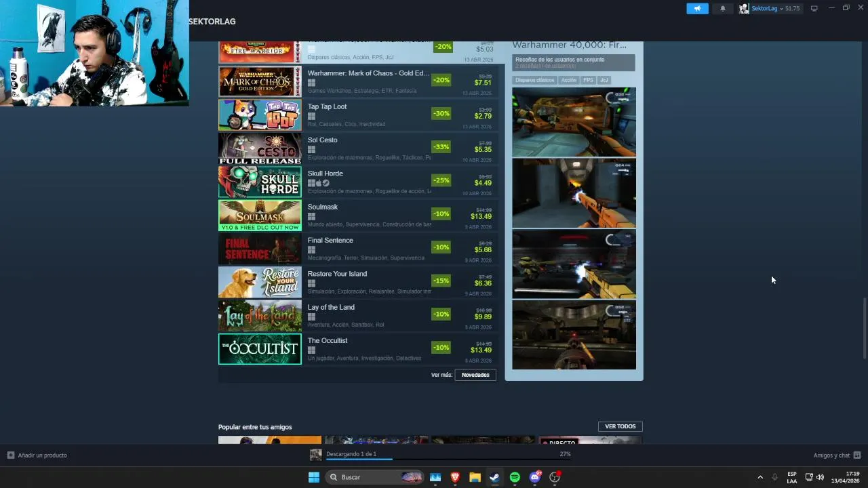Open the first Fire Warrior screenshot
Viewport: 868px width, 488px height.
[x=574, y=122]
